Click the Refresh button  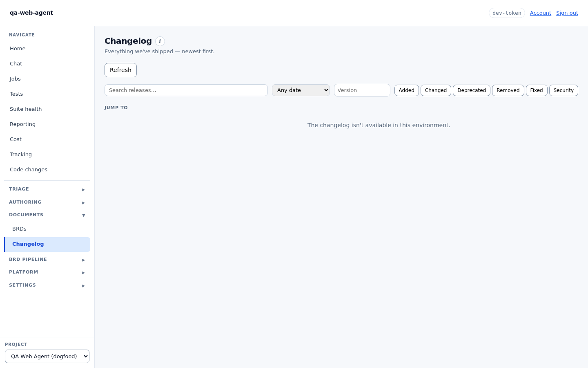120,70
